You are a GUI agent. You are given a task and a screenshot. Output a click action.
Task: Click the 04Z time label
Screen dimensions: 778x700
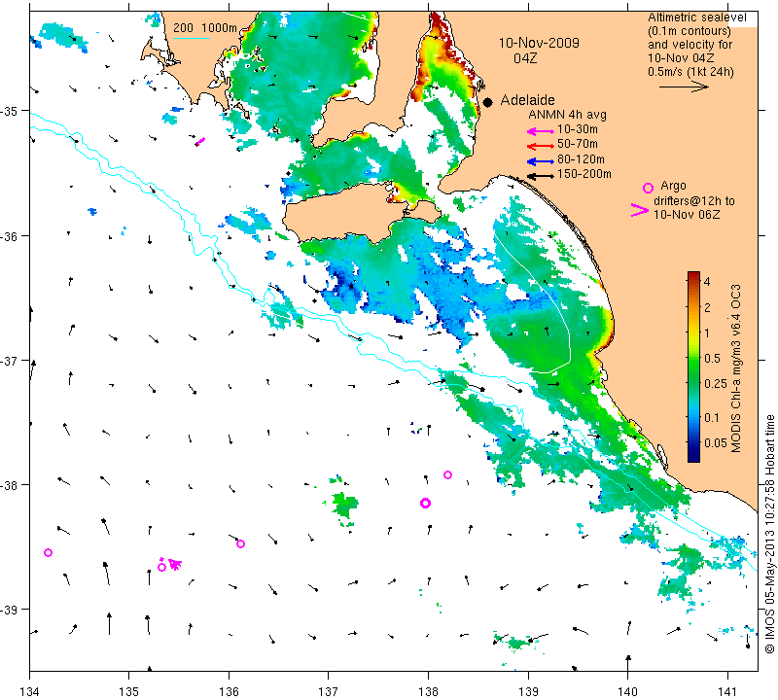525,58
